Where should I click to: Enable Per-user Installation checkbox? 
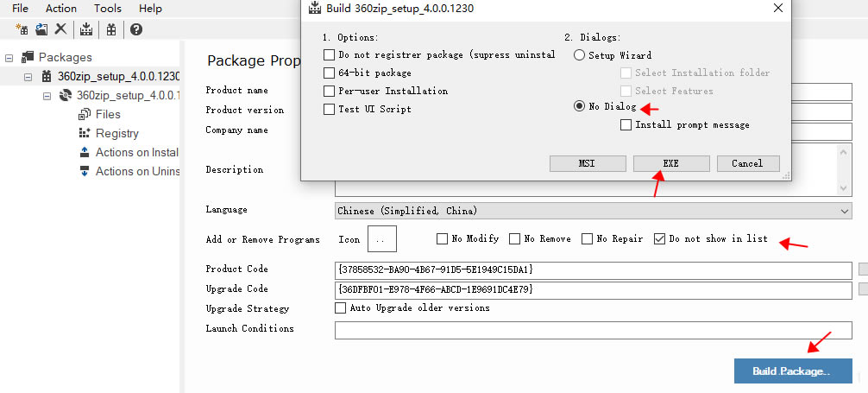pos(329,91)
